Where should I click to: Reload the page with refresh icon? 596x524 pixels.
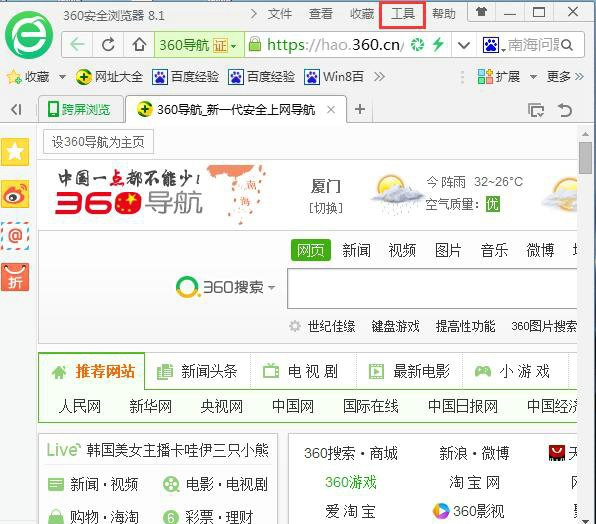(108, 45)
